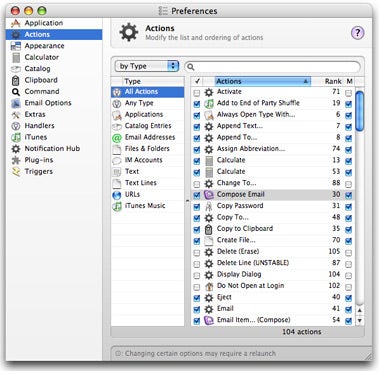Choose IM Accounts type

click(148, 160)
